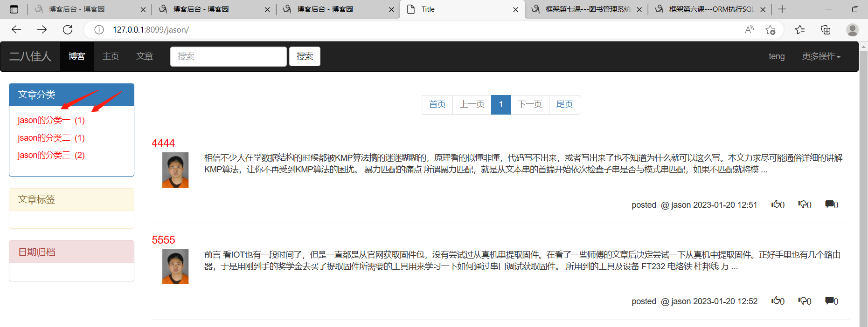Open the article titled 5555
This screenshot has width=868, height=327.
coord(163,240)
